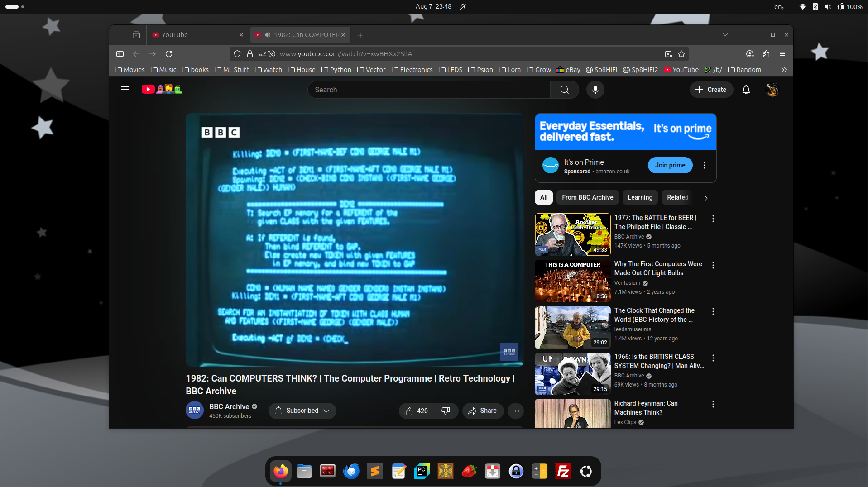The width and height of the screenshot is (868, 487).
Task: Select the 1982: Can COMPUTERS tab
Action: coord(300,35)
